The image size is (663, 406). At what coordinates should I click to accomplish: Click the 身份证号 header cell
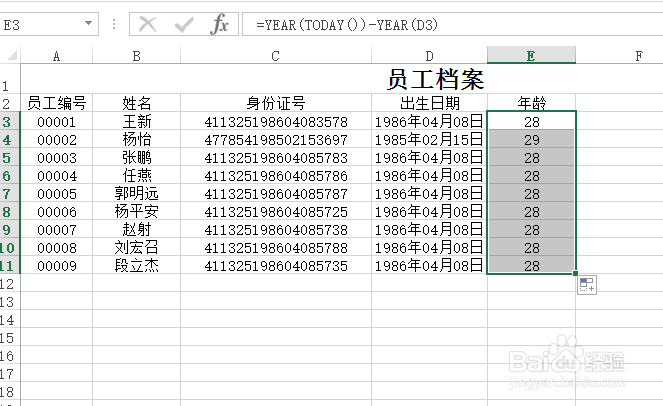click(x=276, y=103)
